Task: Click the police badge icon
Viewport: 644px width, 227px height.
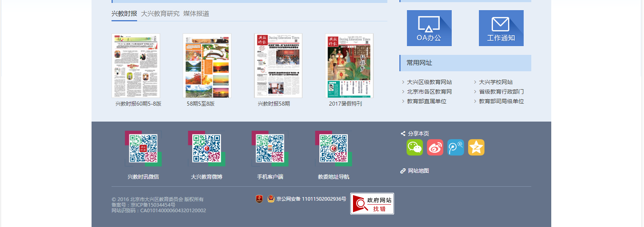Action: [271, 199]
